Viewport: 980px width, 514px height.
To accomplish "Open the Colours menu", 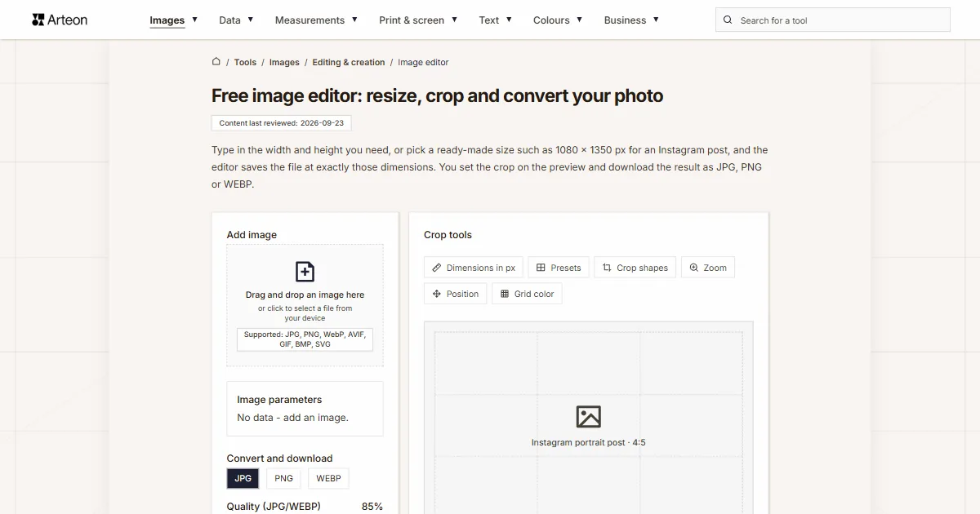I will click(x=551, y=20).
